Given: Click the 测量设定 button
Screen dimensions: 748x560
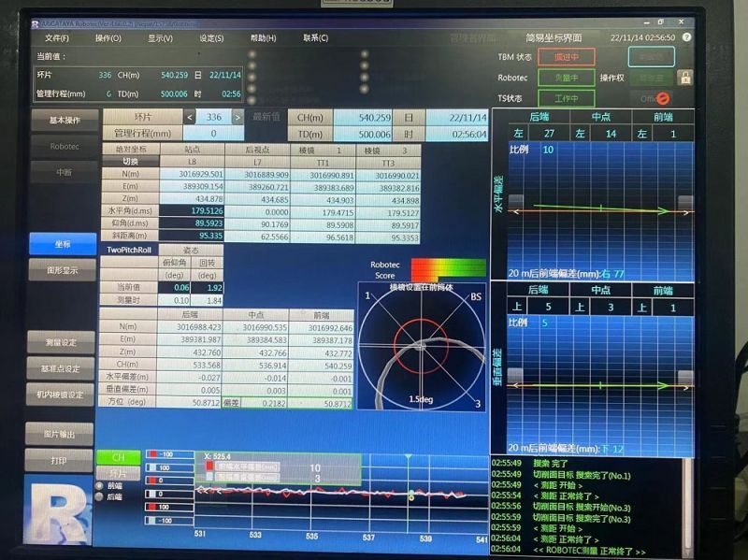Looking at the screenshot, I should [62, 342].
